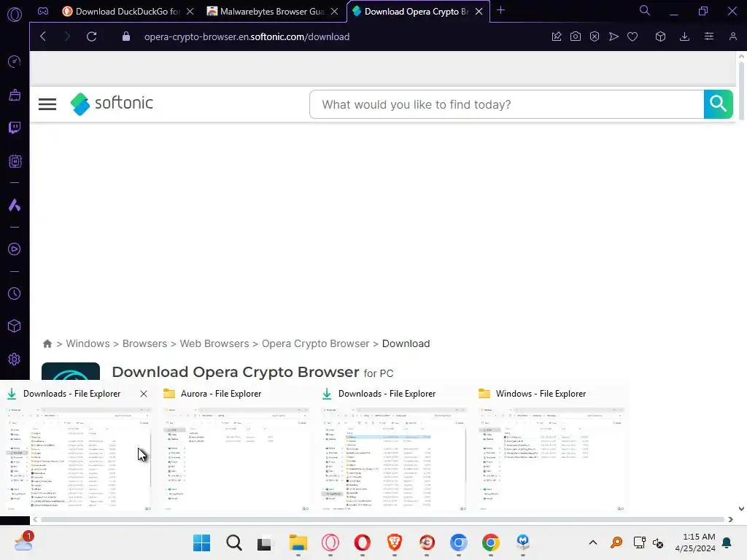Open the Web Browsers breadcrumb link
This screenshot has width=747, height=560.
tap(214, 343)
